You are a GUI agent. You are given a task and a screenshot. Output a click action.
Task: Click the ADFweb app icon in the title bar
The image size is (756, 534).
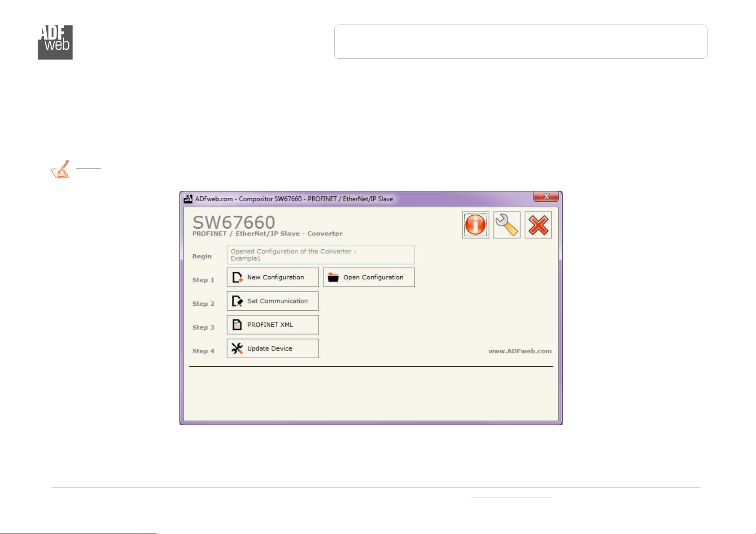188,199
